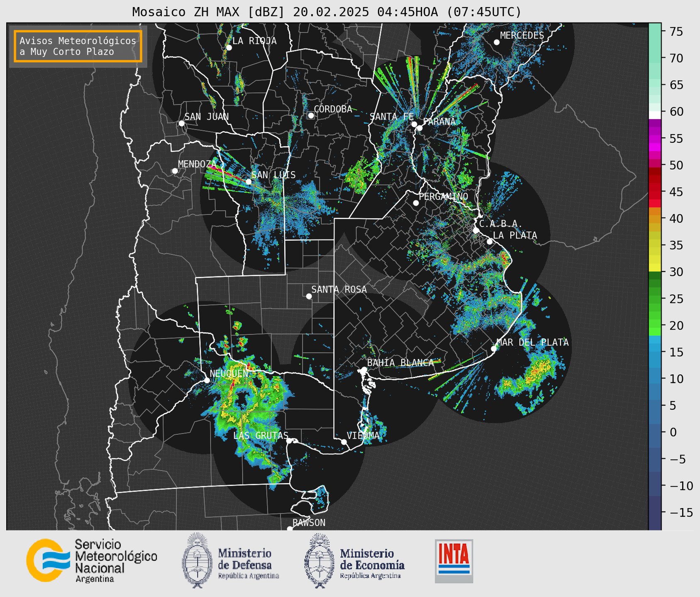Image resolution: width=700 pixels, height=597 pixels.
Task: Click the 20 value on the color scale
Action: [x=676, y=325]
